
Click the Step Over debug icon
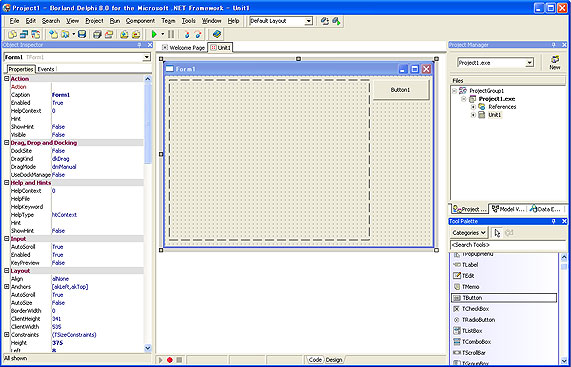[x=198, y=34]
